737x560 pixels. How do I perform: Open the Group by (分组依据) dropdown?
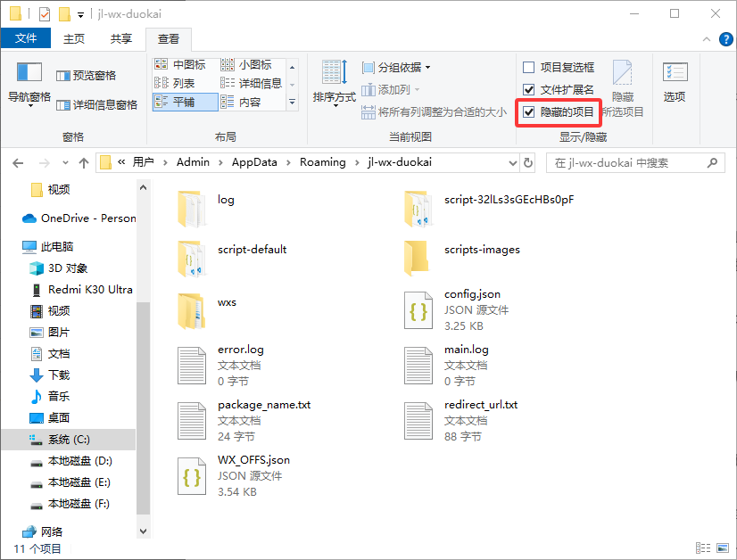pos(396,67)
